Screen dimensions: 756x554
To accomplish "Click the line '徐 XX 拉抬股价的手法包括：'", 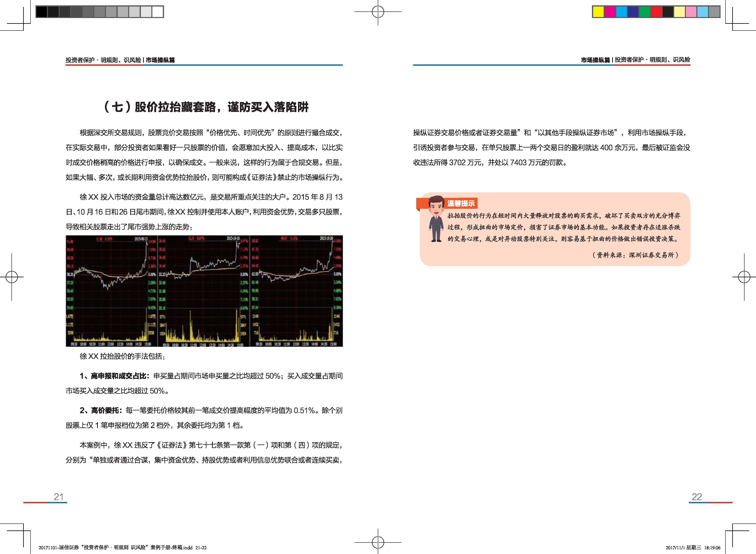I will click(123, 356).
